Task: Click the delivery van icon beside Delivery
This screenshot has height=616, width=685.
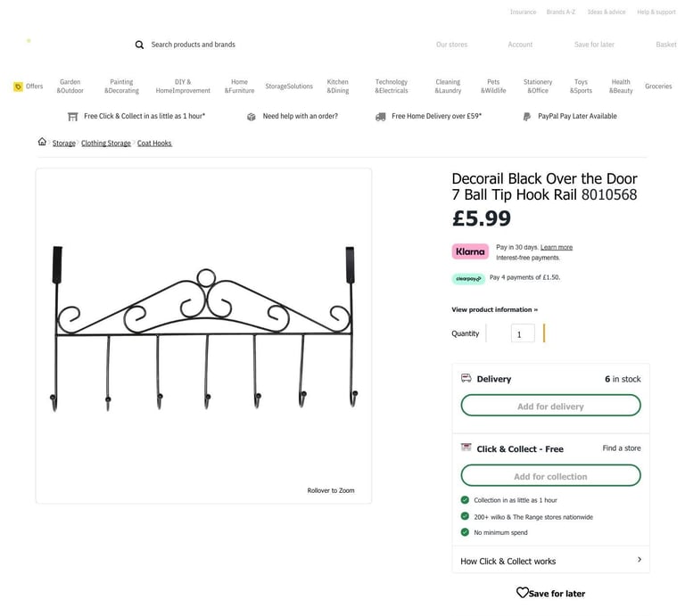Action: coord(466,378)
